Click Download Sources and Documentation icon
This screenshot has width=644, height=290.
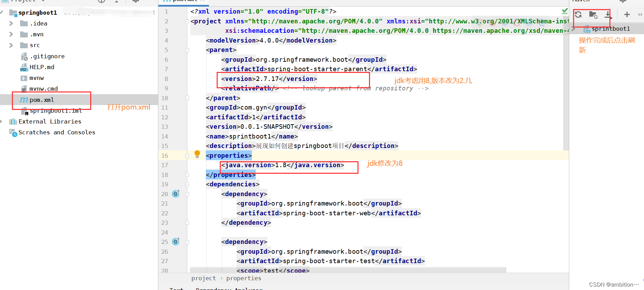[x=608, y=15]
